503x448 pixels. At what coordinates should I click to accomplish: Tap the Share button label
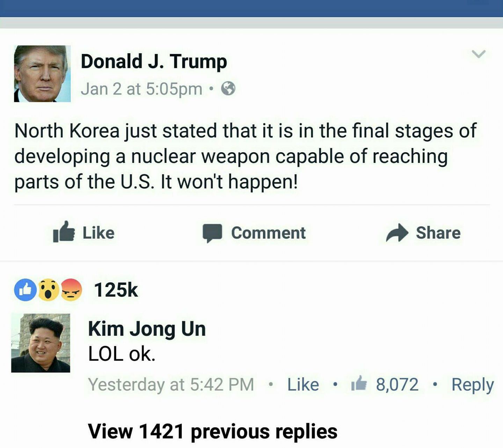438,233
